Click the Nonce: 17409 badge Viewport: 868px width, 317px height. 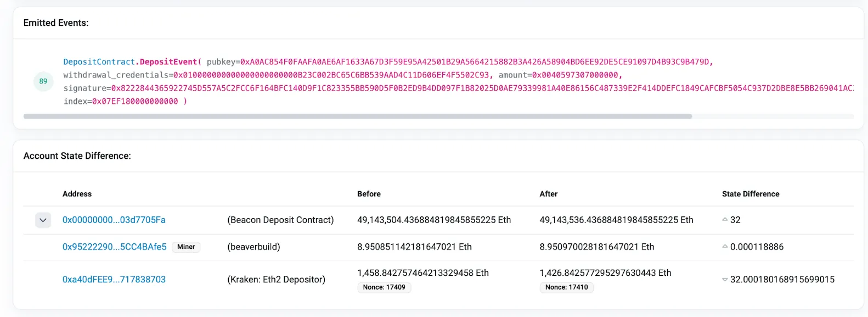(x=384, y=287)
